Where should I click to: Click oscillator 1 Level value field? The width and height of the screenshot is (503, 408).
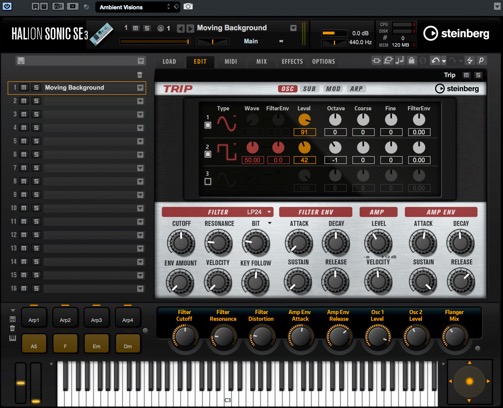coord(304,132)
